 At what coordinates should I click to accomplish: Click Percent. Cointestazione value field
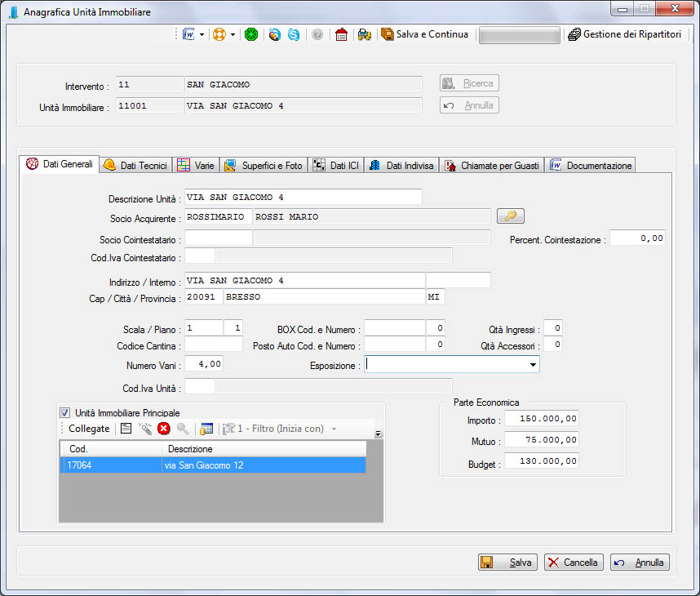point(637,238)
